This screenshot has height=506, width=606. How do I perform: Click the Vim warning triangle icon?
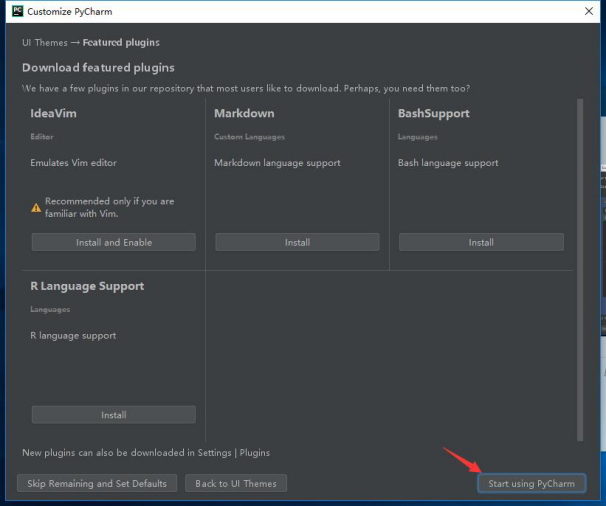tap(36, 208)
